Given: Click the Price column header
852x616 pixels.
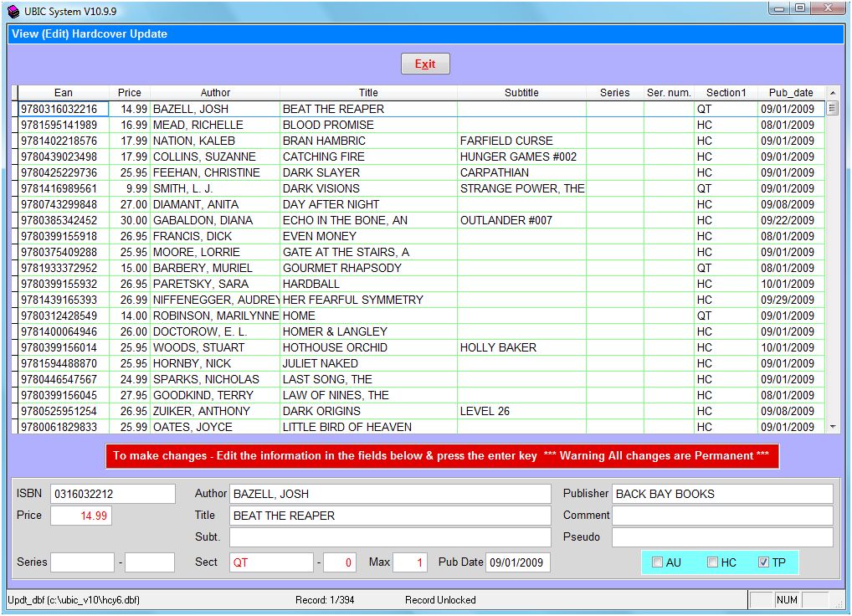Looking at the screenshot, I should pos(130,93).
